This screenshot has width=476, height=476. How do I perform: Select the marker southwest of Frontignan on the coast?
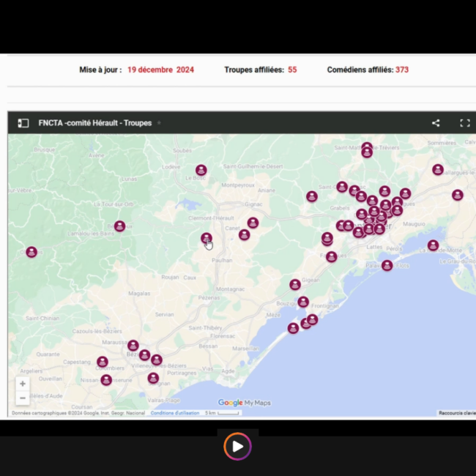click(x=293, y=328)
